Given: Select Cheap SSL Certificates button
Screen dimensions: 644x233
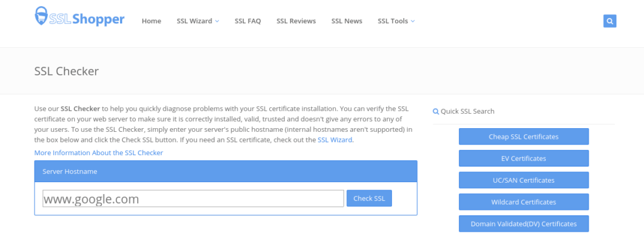Looking at the screenshot, I should [x=524, y=137].
